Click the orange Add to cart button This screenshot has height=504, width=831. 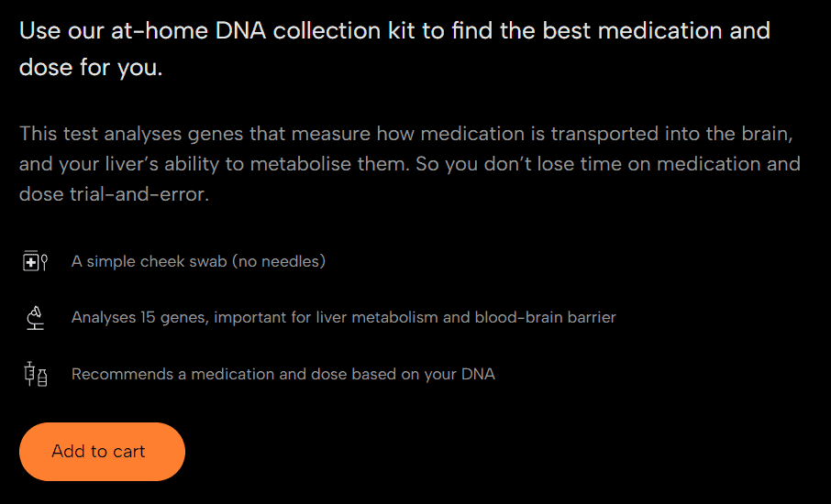pos(102,452)
